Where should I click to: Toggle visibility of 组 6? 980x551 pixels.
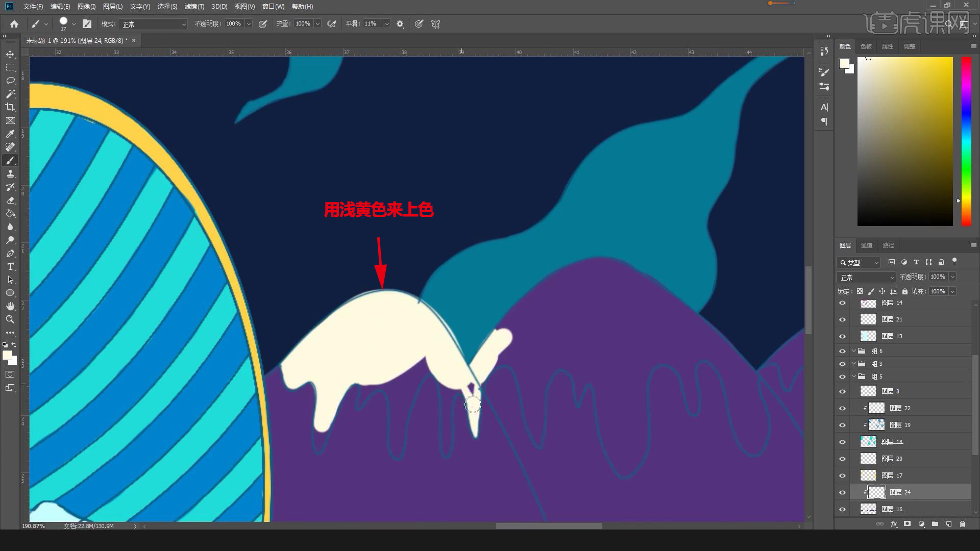coord(842,351)
